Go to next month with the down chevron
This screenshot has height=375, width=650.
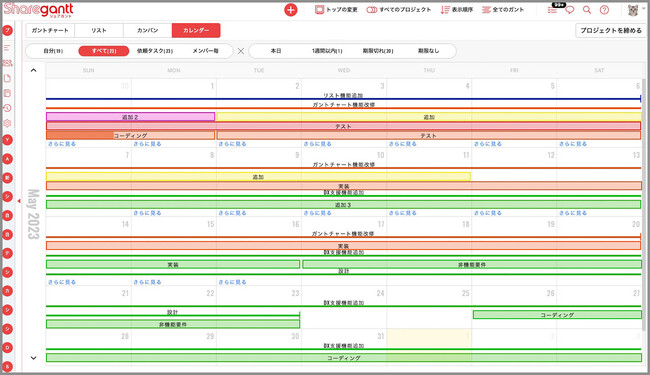point(34,358)
